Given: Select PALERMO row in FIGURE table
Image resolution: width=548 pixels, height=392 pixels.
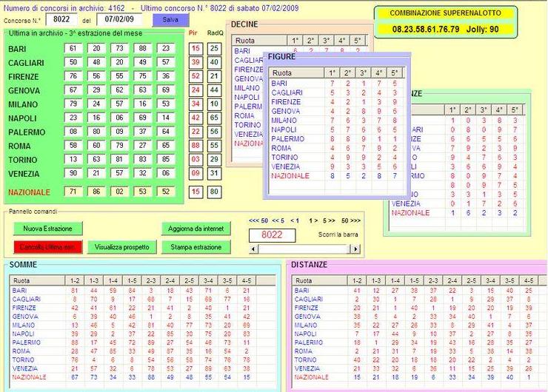Looking at the screenshot, I should click(337, 139).
